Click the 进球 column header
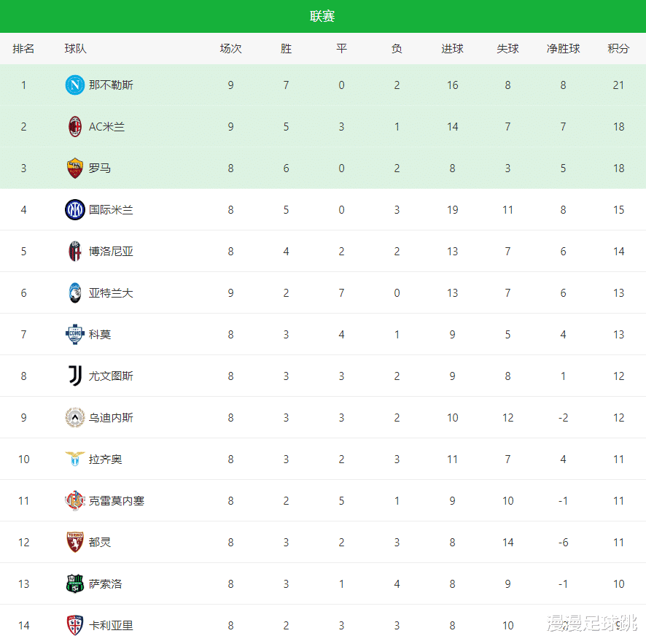 tap(452, 49)
